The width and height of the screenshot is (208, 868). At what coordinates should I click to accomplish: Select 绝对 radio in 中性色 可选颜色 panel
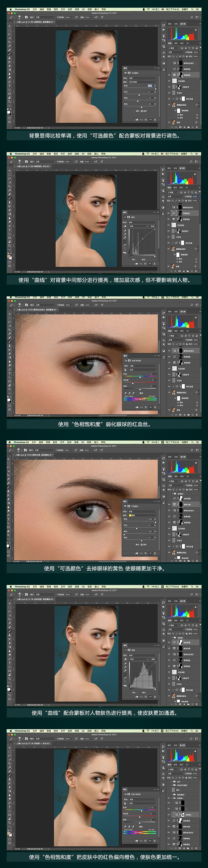pos(142,111)
